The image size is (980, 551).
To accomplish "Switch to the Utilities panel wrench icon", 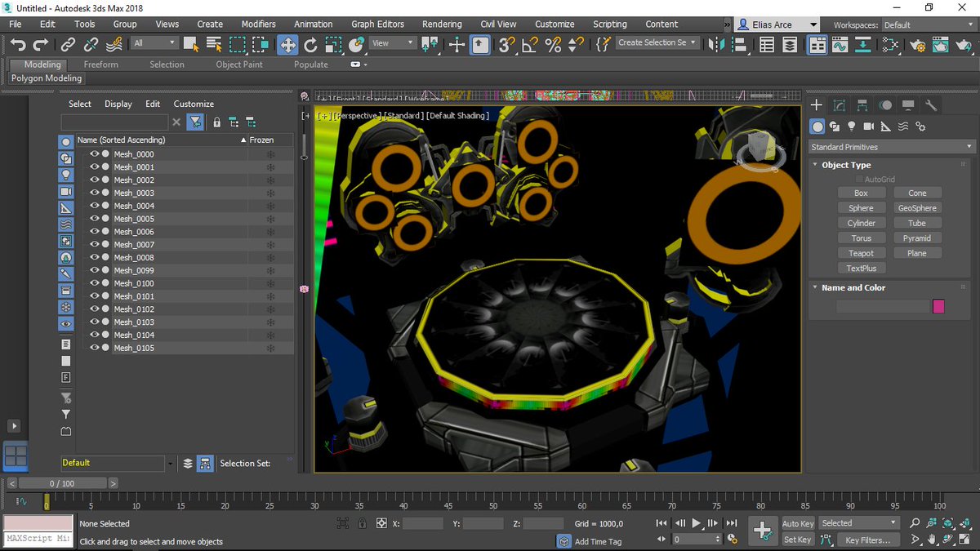I will pyautogui.click(x=931, y=105).
